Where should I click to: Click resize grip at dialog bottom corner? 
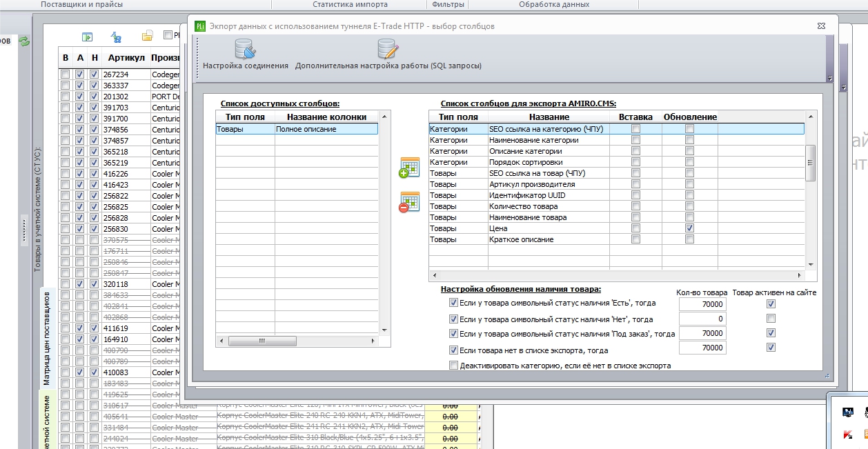pyautogui.click(x=826, y=376)
